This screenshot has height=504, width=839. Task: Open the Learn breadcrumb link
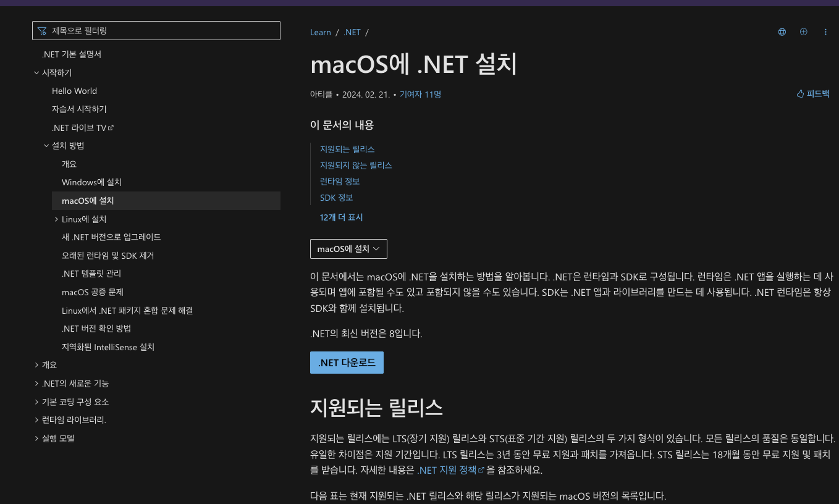(x=321, y=32)
